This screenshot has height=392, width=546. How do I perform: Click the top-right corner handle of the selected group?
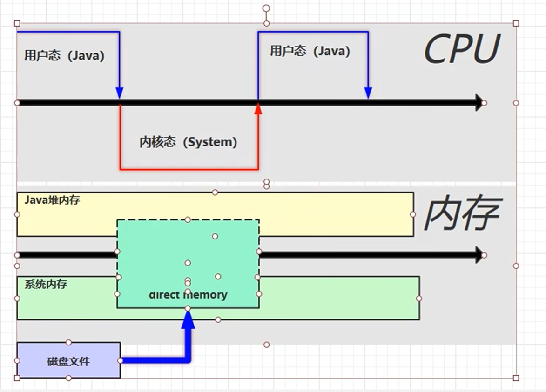(x=516, y=23)
